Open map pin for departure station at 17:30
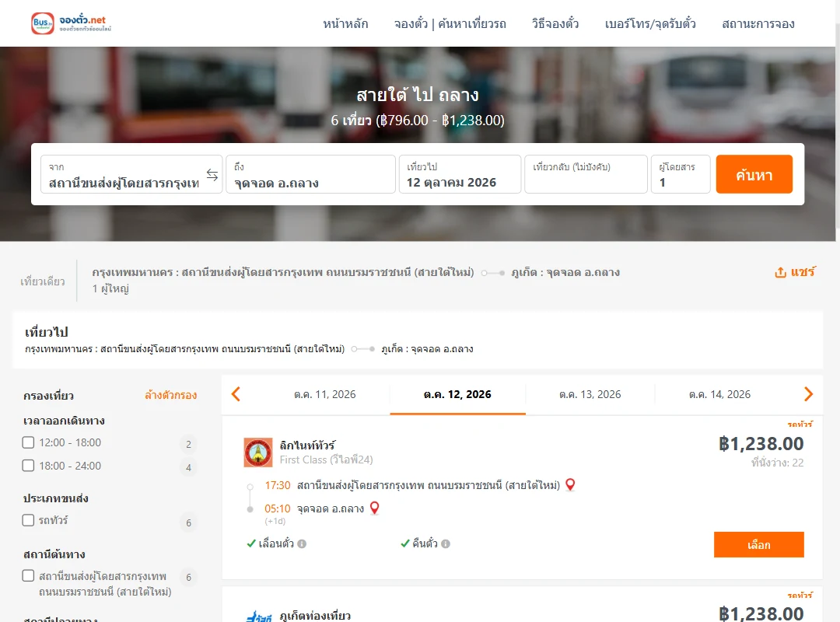 571,485
